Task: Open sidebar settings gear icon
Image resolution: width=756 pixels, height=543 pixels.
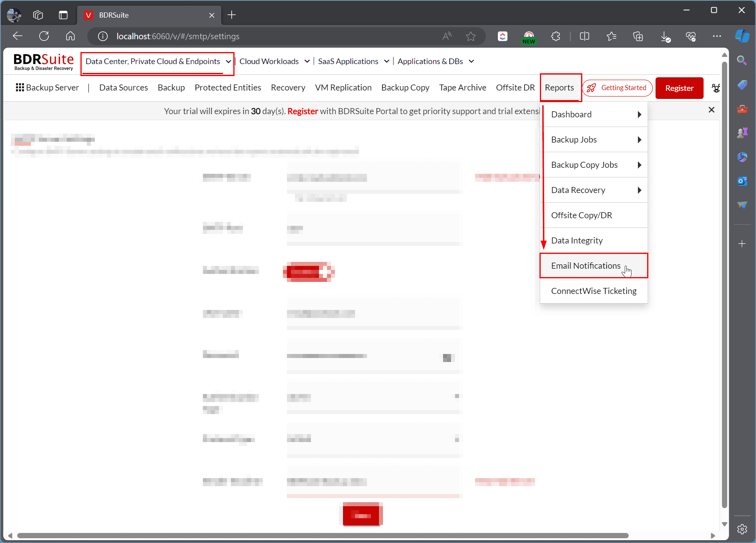Action: click(742, 529)
